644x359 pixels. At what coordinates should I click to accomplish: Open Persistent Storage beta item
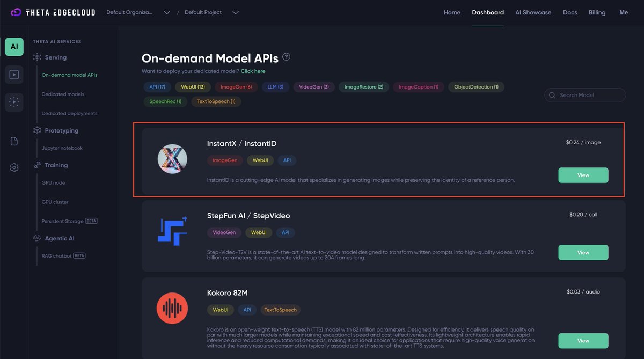pyautogui.click(x=69, y=221)
